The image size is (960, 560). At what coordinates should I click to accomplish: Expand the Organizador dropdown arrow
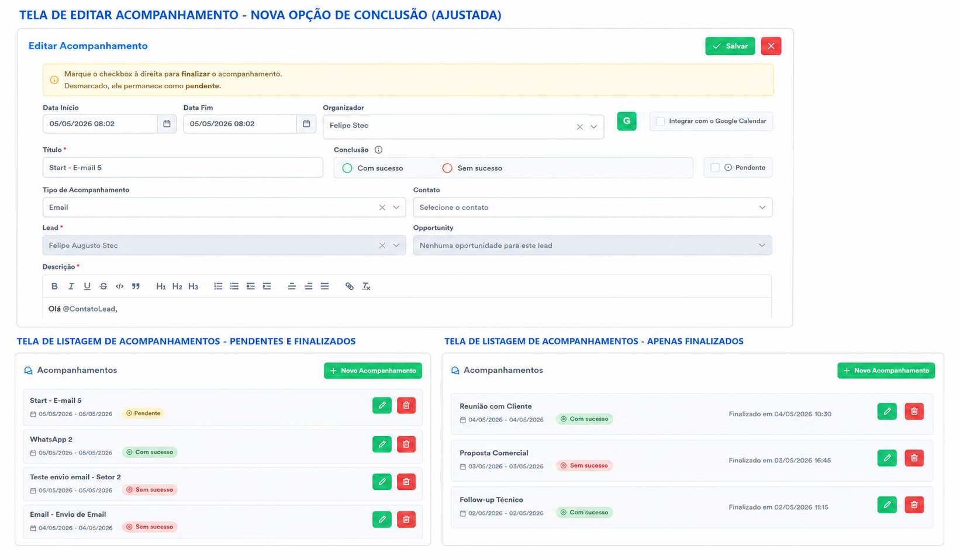coord(594,127)
